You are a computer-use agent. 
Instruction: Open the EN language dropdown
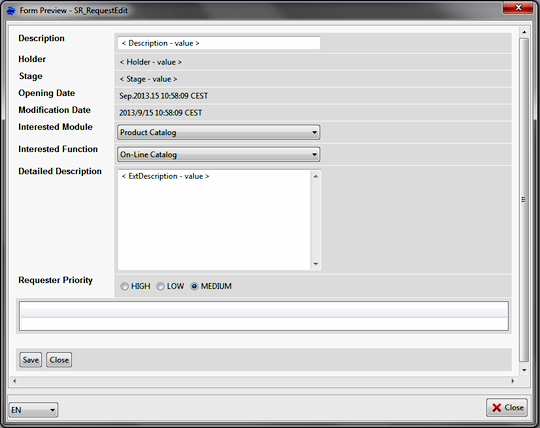click(33, 410)
